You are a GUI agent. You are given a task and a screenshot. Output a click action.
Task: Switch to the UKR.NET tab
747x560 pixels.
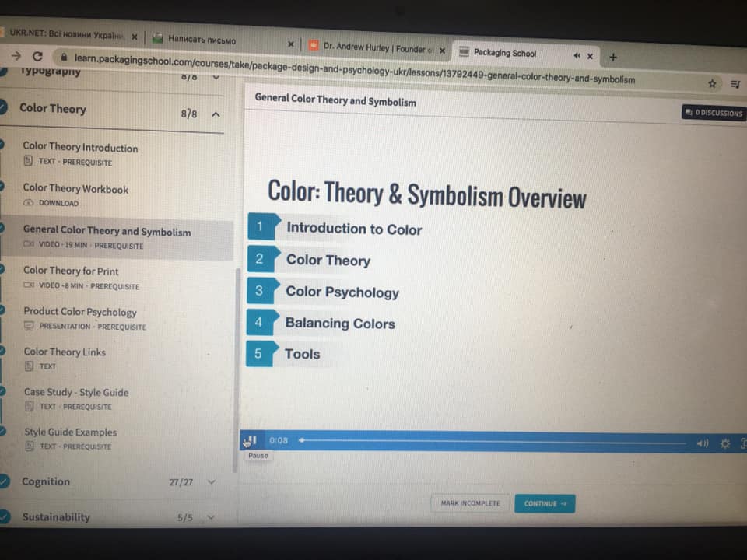(67, 34)
